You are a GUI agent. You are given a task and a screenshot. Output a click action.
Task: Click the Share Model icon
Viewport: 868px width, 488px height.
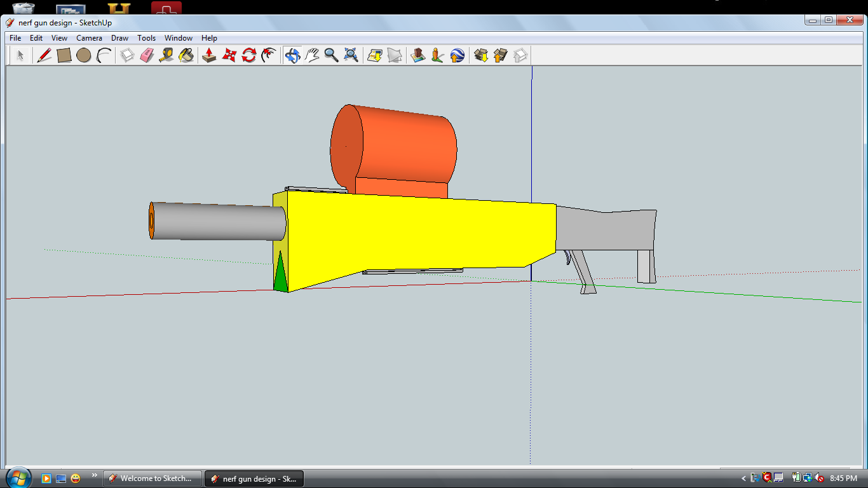pos(501,55)
